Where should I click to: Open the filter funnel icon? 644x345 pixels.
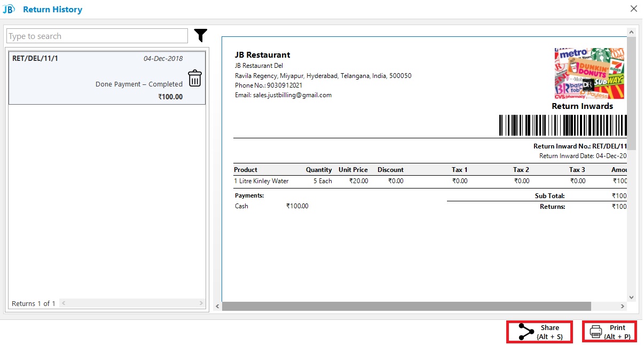[x=200, y=36]
